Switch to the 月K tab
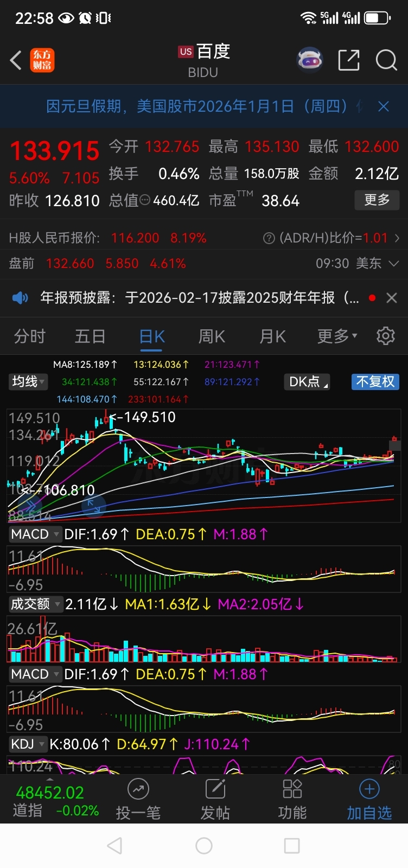This screenshot has width=408, height=868. pos(272,336)
